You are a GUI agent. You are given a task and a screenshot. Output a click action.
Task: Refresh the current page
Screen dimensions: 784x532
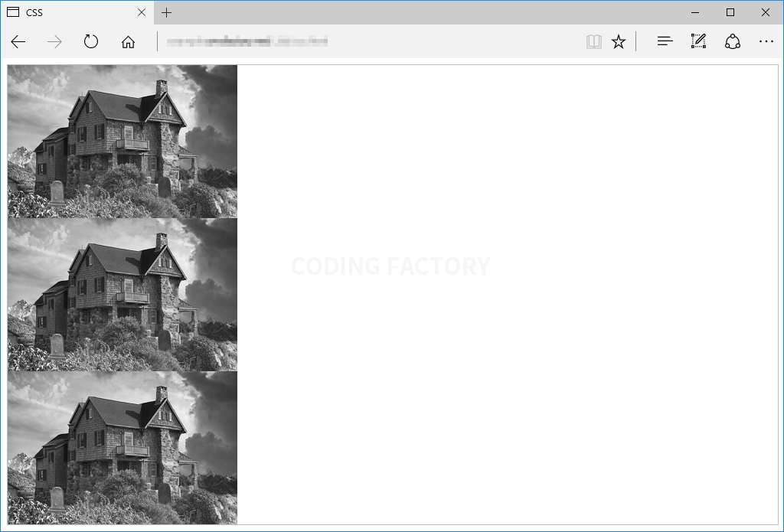click(91, 41)
